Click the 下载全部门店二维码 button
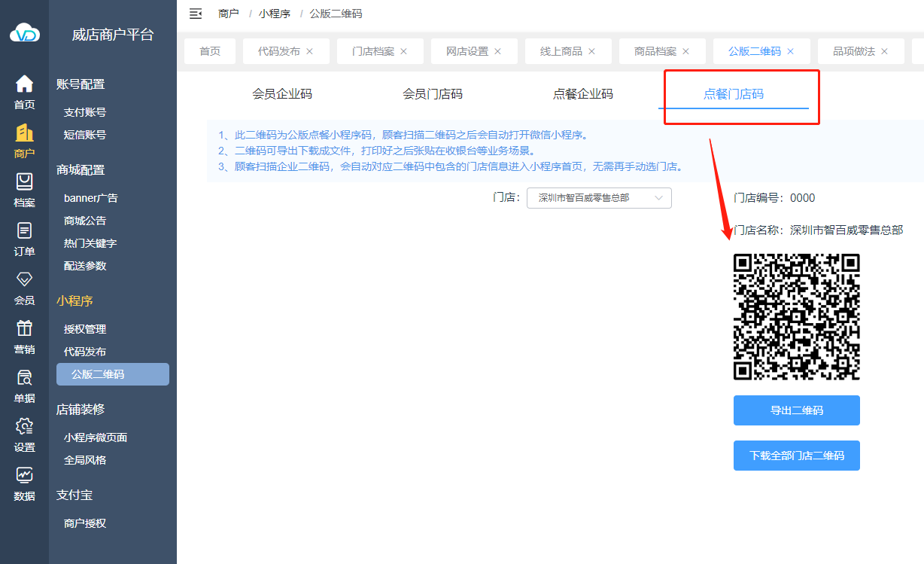924x564 pixels. tap(796, 456)
